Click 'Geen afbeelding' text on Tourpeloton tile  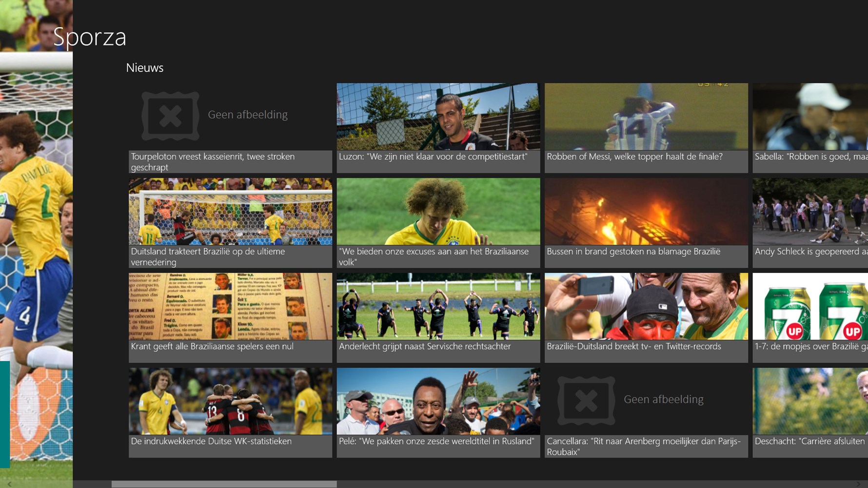pyautogui.click(x=248, y=115)
